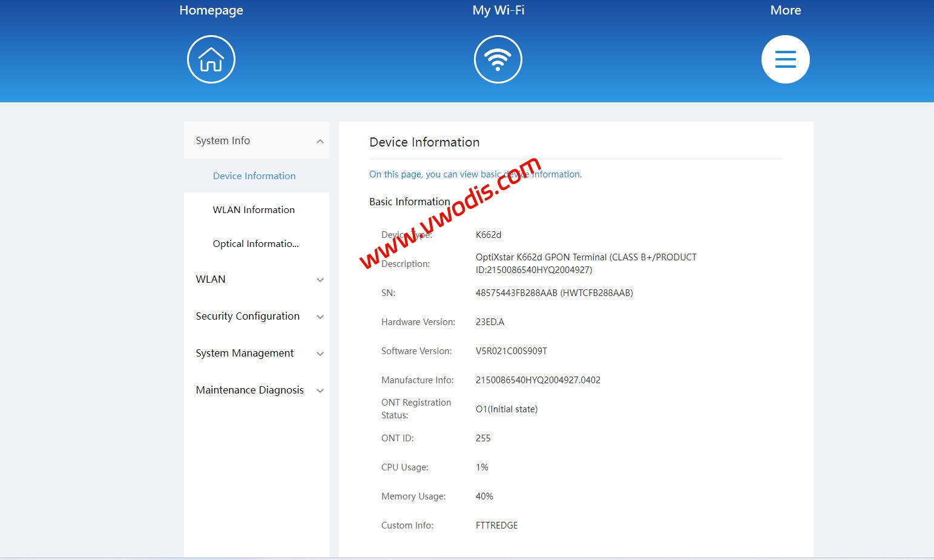This screenshot has width=934, height=560.
Task: Click the Homepage house icon
Action: coord(211,59)
